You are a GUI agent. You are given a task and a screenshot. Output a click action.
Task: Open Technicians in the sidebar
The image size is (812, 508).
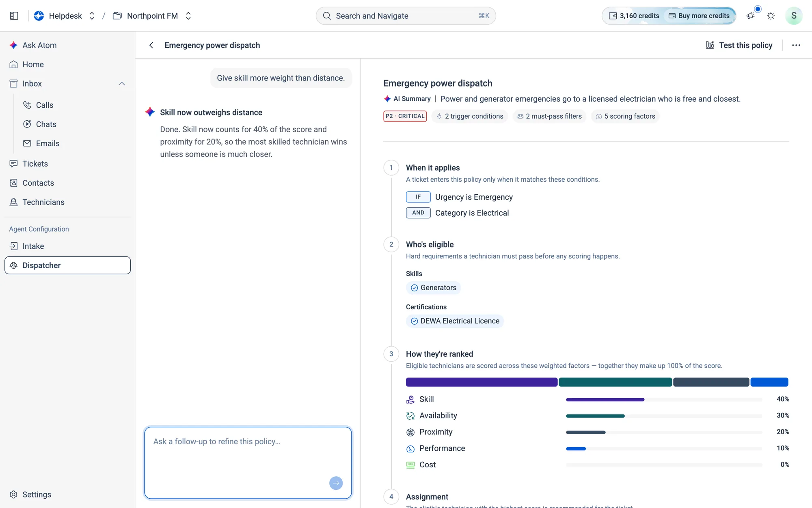tap(67, 202)
